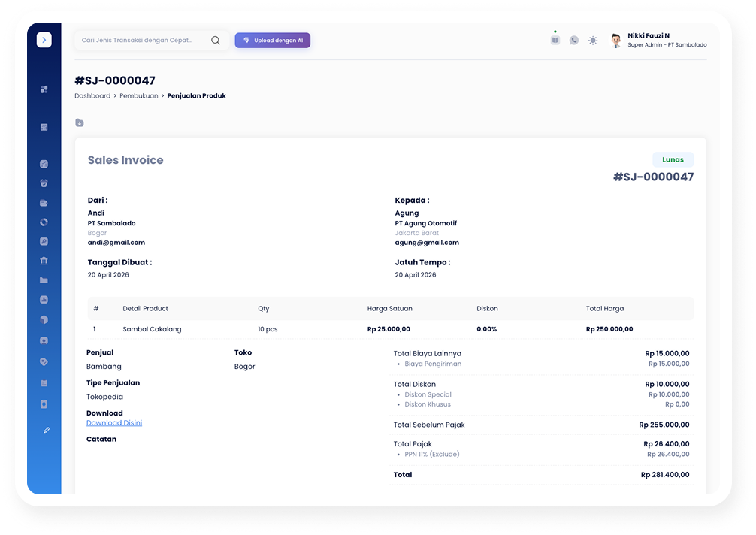Viewport: 756px width, 535px height.
Task: Open the price tag icon in sidebar
Action: 44,362
